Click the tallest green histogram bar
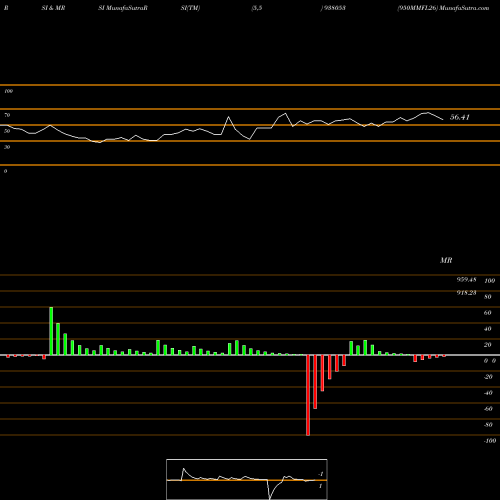This screenshot has height=500, width=500. pyautogui.click(x=51, y=331)
